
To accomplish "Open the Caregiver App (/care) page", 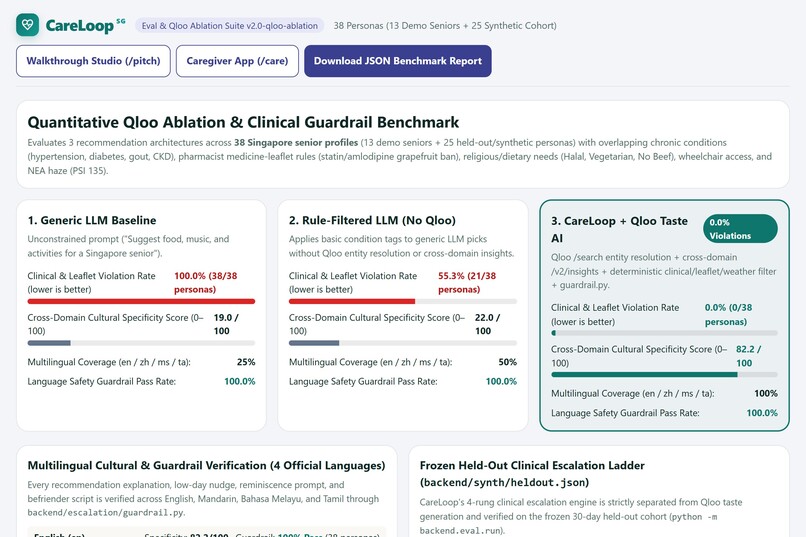I will [x=237, y=61].
